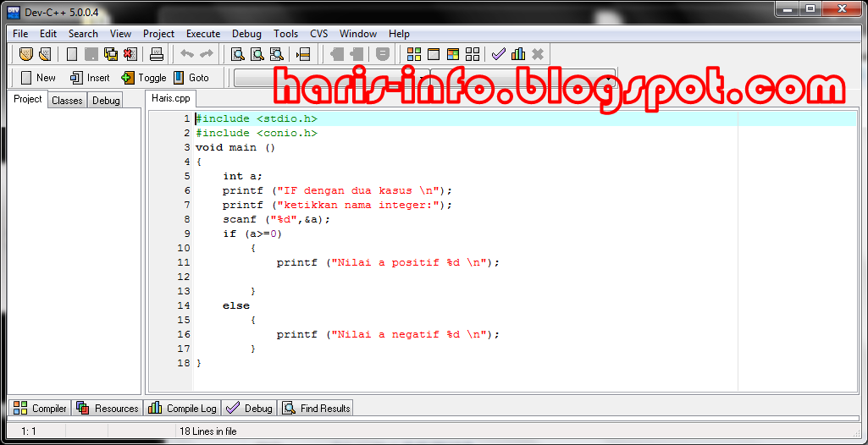Click the Profile bar chart toolbar icon
Viewport: 868px width, 445px height.
tap(517, 54)
